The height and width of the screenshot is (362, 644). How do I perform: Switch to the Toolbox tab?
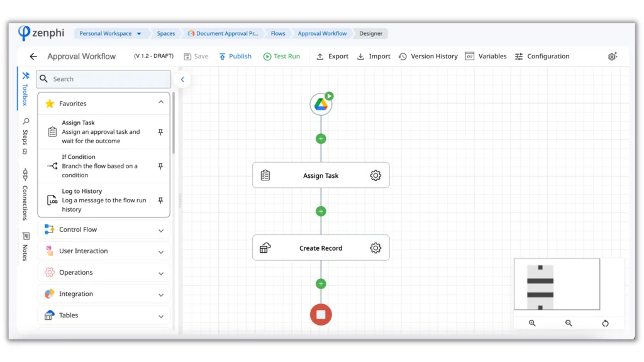pyautogui.click(x=25, y=89)
